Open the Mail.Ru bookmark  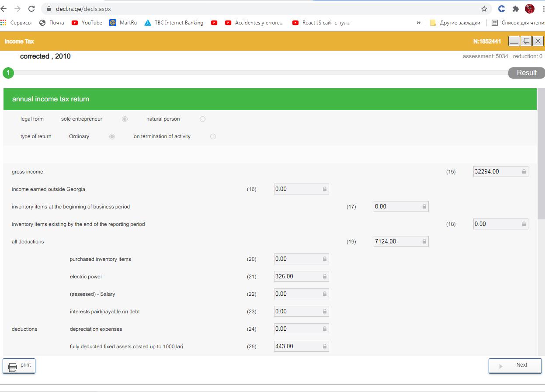[123, 23]
